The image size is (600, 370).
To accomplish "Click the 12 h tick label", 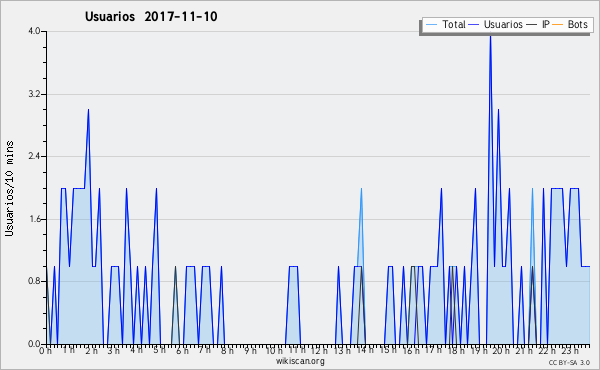I will [x=319, y=350].
